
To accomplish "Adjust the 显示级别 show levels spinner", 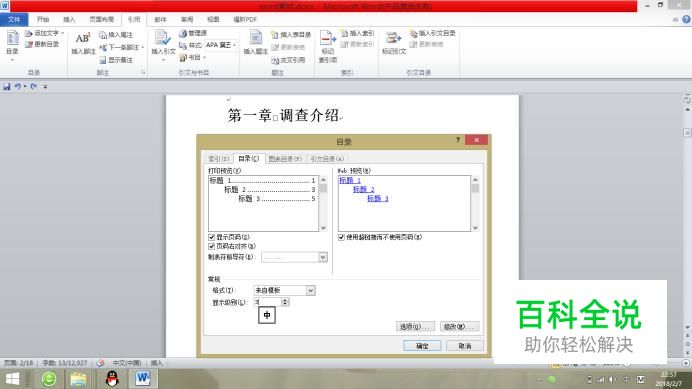I will click(x=285, y=302).
